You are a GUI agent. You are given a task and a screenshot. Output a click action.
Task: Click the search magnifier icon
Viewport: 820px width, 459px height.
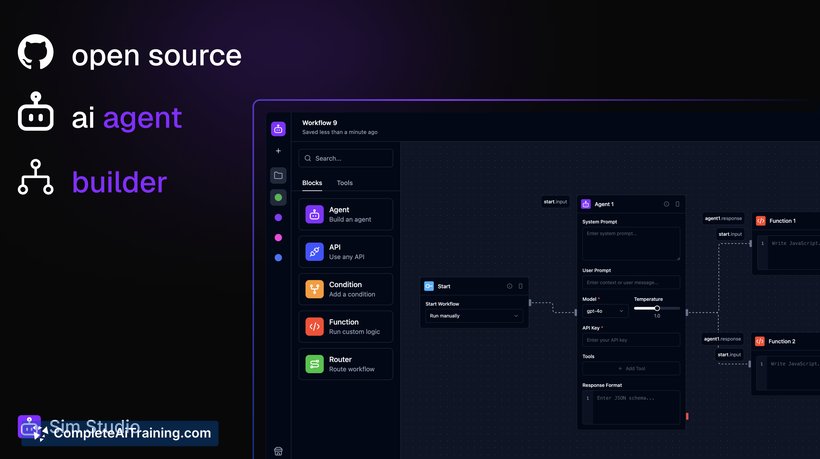click(x=308, y=158)
